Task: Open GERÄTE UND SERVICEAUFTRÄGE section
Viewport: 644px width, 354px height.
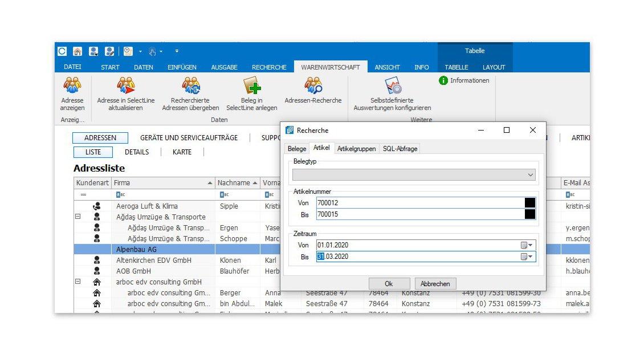Action: pos(189,138)
